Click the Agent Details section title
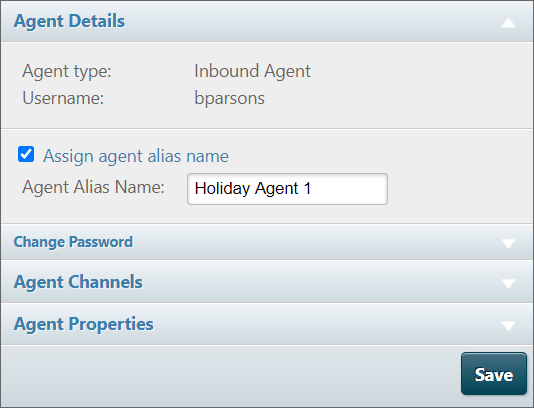 click(x=69, y=21)
